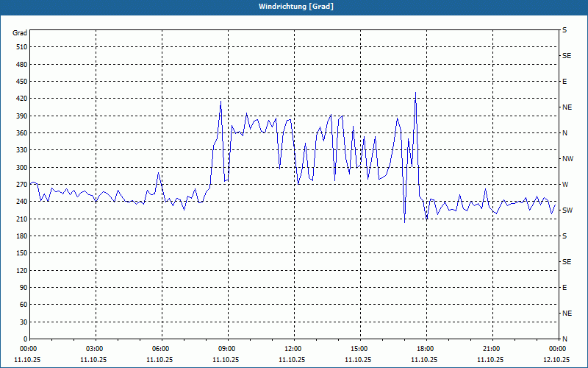The image size is (588, 368).
Task: Select the 90 y-axis value
Action: (x=24, y=288)
